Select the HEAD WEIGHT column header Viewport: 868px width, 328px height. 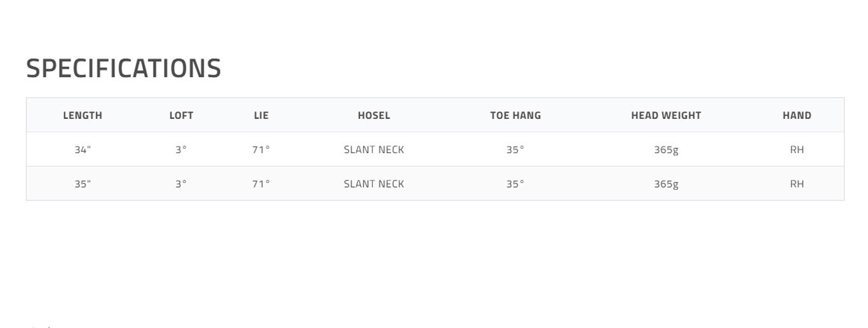click(666, 115)
